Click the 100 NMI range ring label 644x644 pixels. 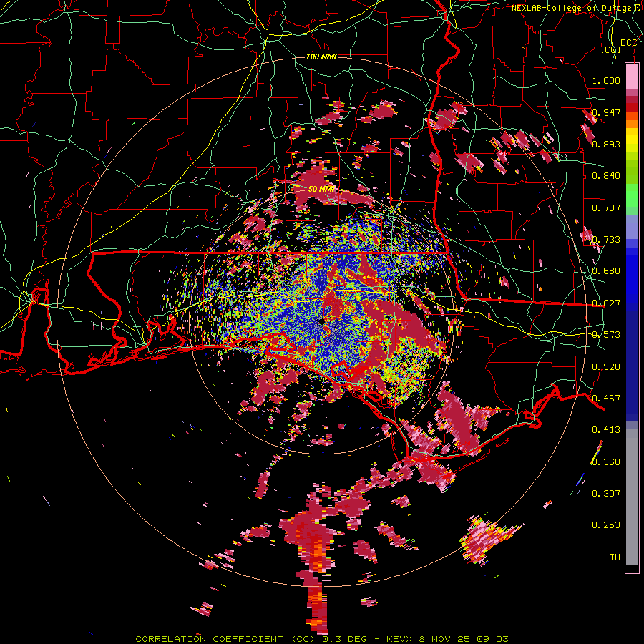pos(321,57)
